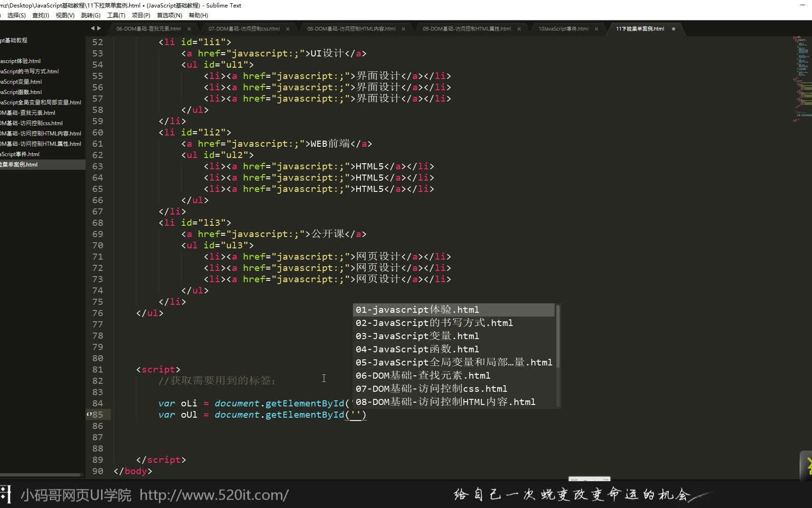The height and width of the screenshot is (508, 812).
Task: Switch to the 07-DOM基础-访问控制css.html tab
Action: tap(244, 29)
